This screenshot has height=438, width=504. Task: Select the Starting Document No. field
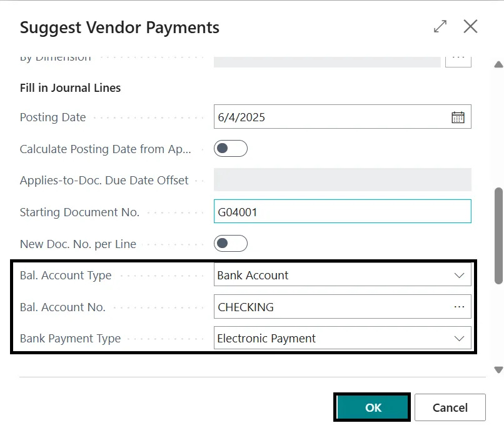[342, 212]
